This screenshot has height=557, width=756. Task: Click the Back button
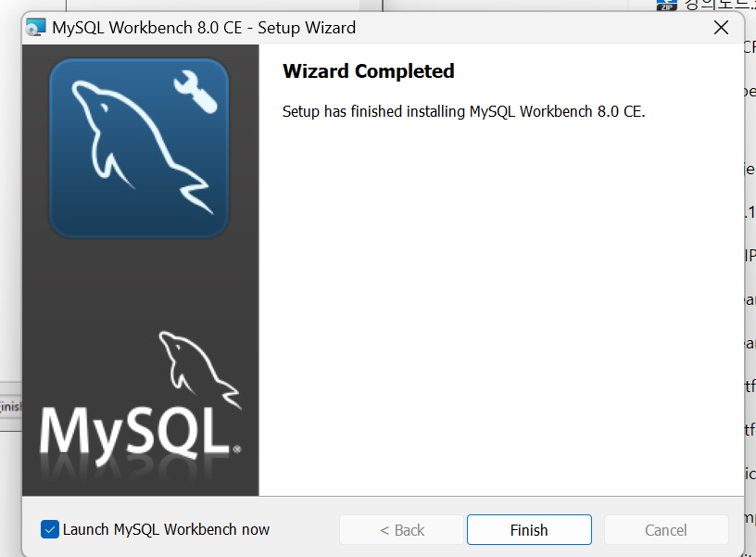[x=401, y=529]
